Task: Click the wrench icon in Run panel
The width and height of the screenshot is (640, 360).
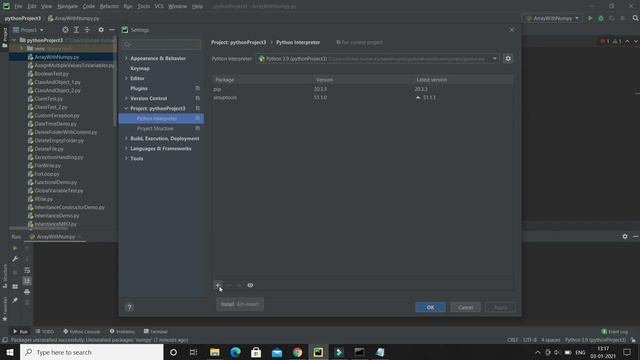Action: 15,259
